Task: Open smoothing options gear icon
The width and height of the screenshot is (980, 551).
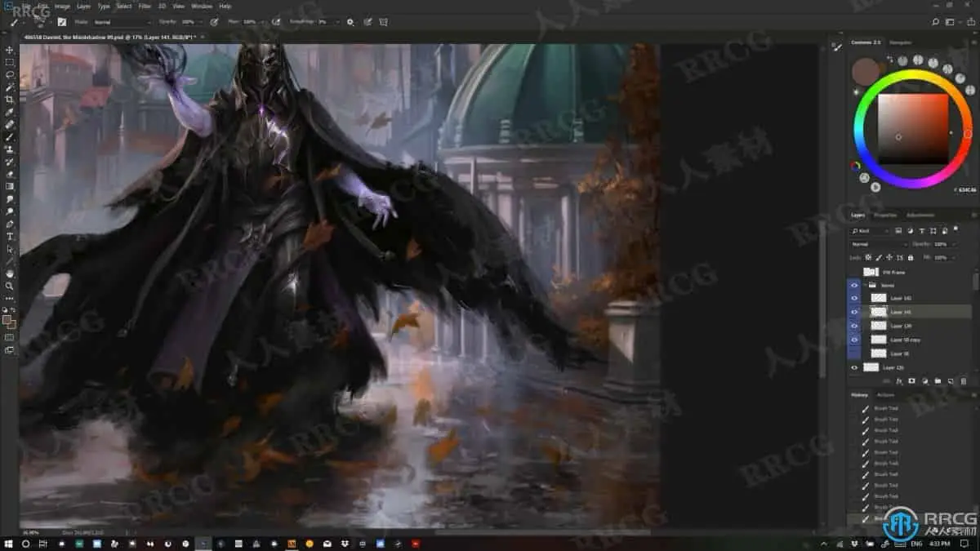Action: tap(350, 22)
